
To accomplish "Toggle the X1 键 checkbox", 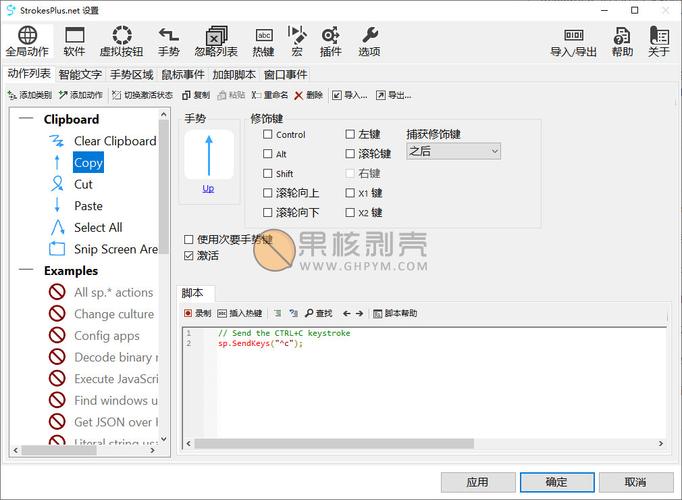I will tap(350, 193).
